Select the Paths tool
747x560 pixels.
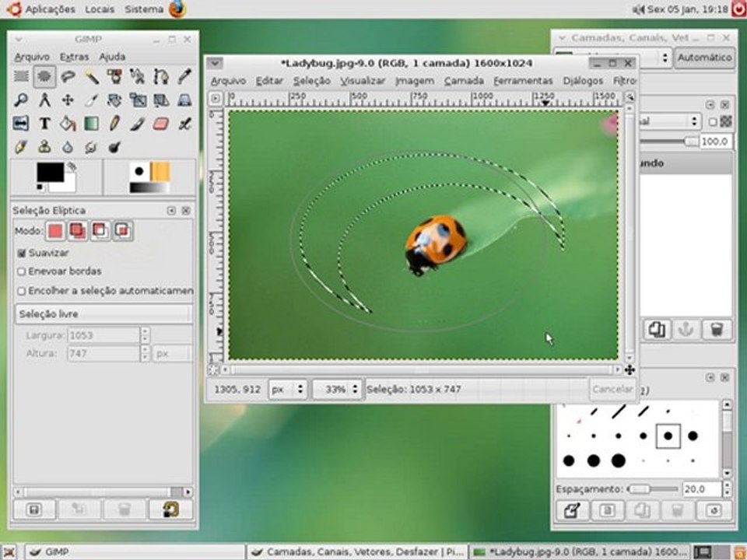click(x=161, y=77)
